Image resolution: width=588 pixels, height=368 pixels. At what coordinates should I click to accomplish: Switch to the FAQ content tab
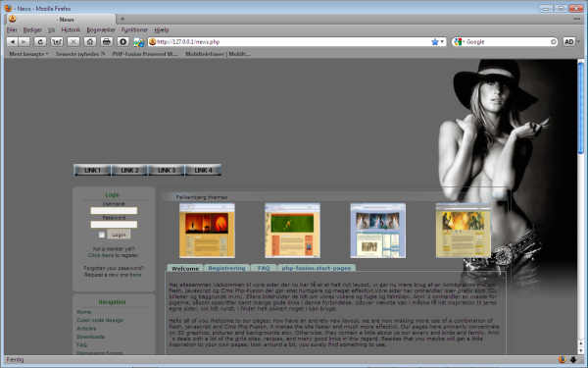264,268
